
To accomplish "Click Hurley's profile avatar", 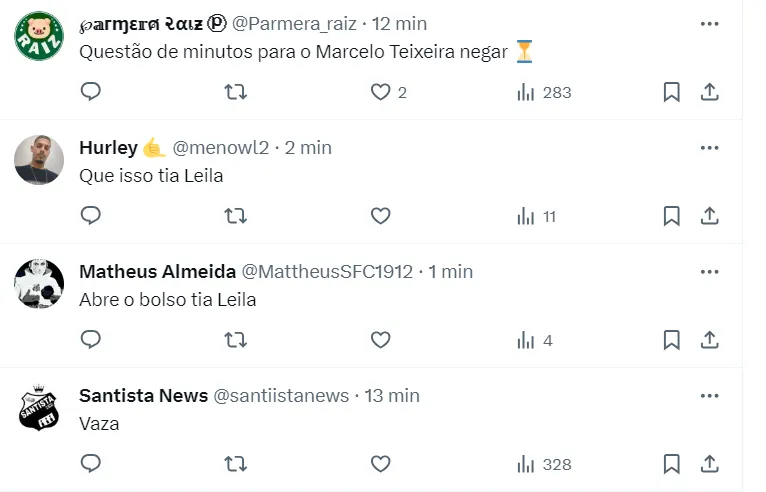I will tap(39, 159).
